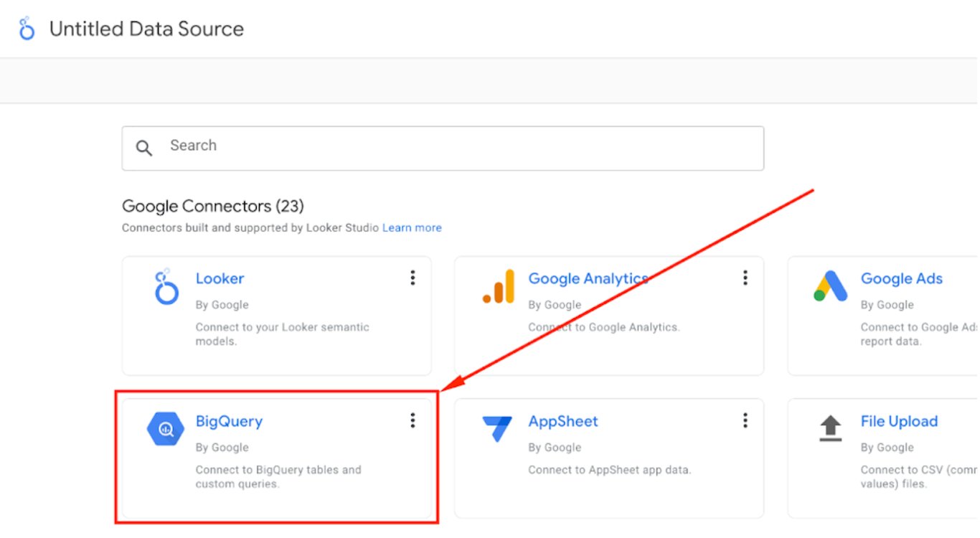Viewport: 980px width, 538px height.
Task: Click "Connect to your Looker semantic models" text
Action: click(x=283, y=334)
